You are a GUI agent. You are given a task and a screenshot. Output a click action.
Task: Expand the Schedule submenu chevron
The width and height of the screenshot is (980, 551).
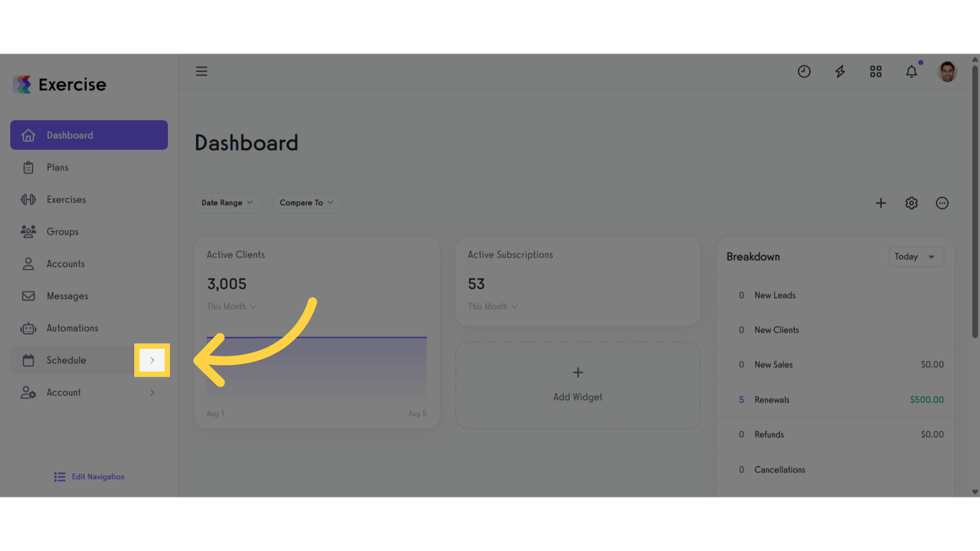(152, 360)
